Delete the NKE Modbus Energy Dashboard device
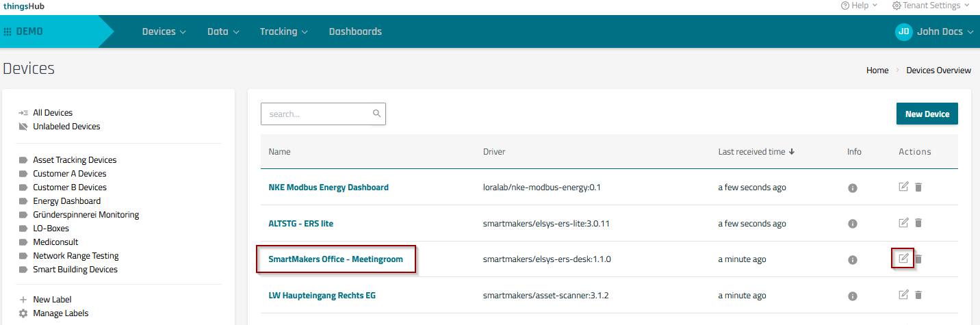 tap(918, 187)
